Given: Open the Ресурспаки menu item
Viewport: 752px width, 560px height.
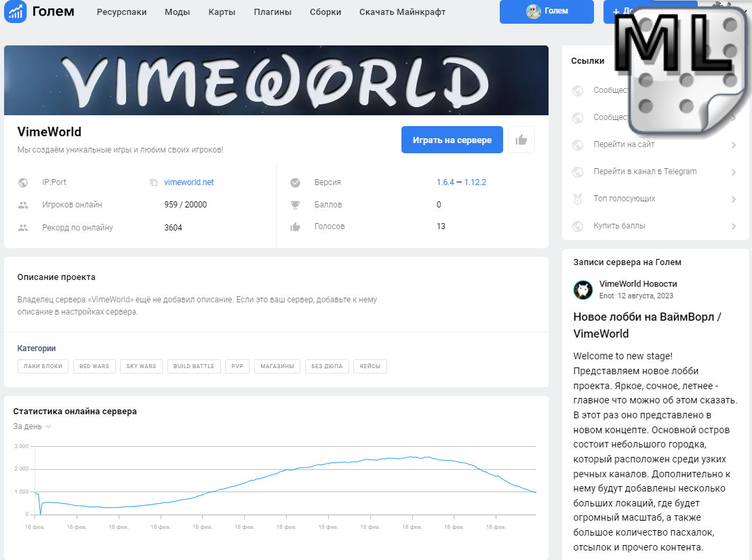Looking at the screenshot, I should click(x=122, y=12).
